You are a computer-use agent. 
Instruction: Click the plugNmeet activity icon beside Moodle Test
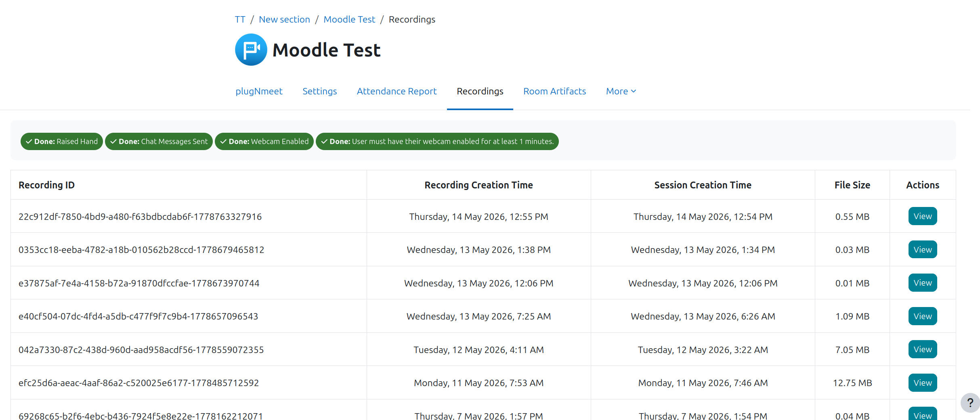click(251, 50)
